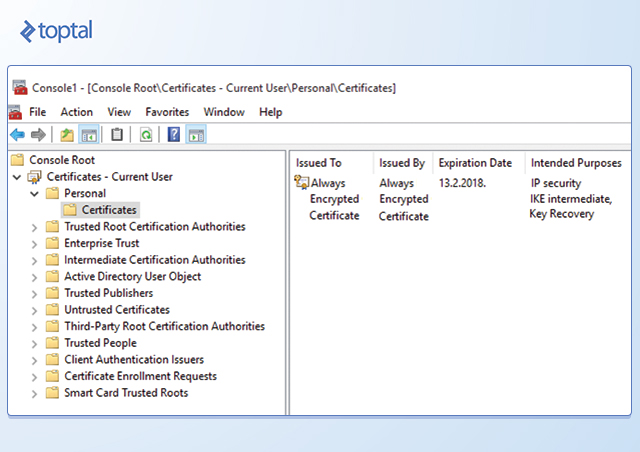Open the Action menu

point(77,112)
